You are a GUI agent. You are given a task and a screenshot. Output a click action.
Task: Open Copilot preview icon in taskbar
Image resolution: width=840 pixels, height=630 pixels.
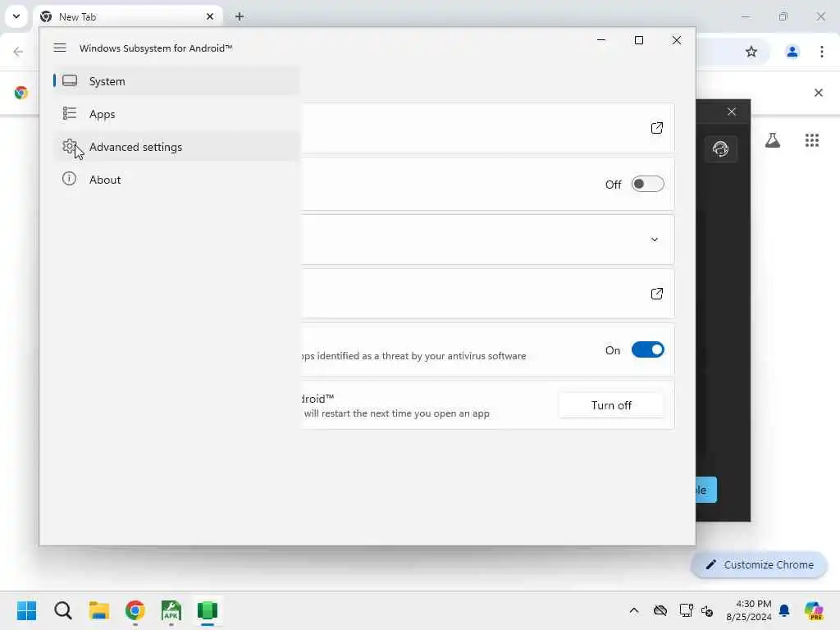click(x=814, y=610)
